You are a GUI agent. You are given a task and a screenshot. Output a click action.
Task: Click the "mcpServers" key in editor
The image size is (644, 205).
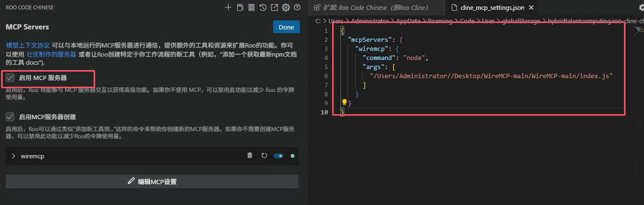click(x=370, y=40)
